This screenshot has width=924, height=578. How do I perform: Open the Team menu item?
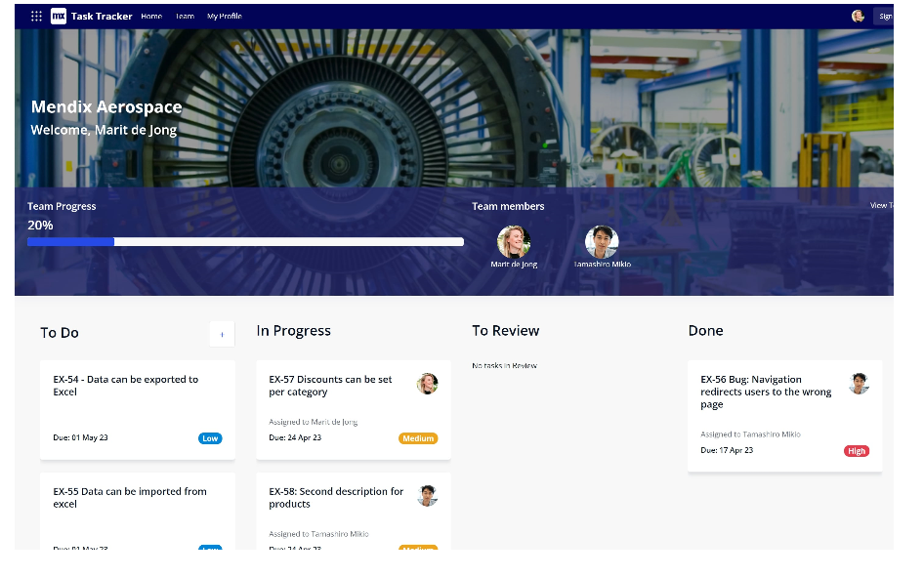point(185,16)
